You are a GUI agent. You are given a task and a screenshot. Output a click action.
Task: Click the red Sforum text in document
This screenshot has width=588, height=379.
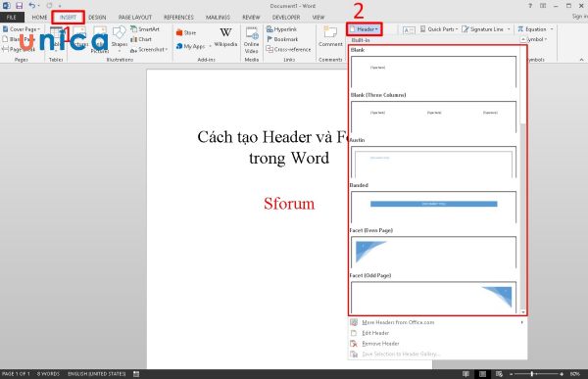coord(289,204)
